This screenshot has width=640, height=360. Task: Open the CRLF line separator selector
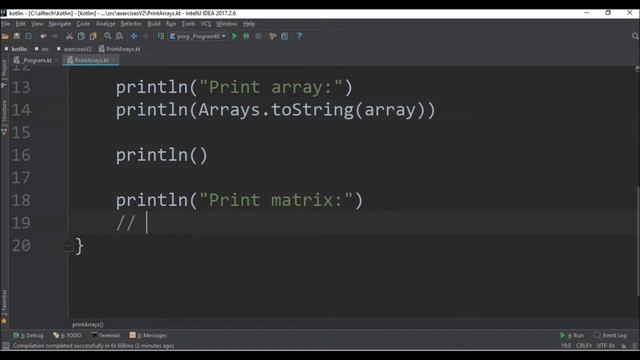pos(584,346)
